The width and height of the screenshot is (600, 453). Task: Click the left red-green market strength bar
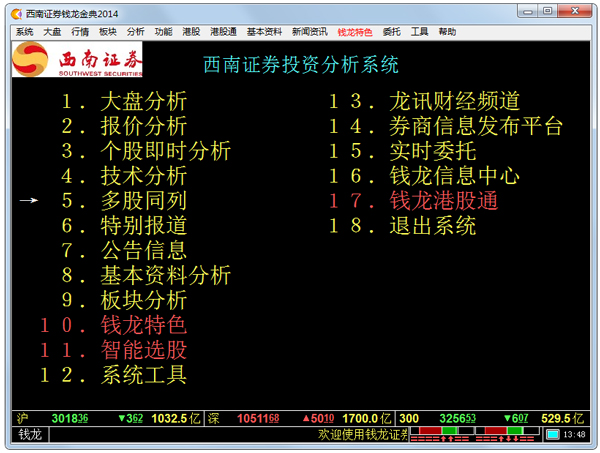441,431
